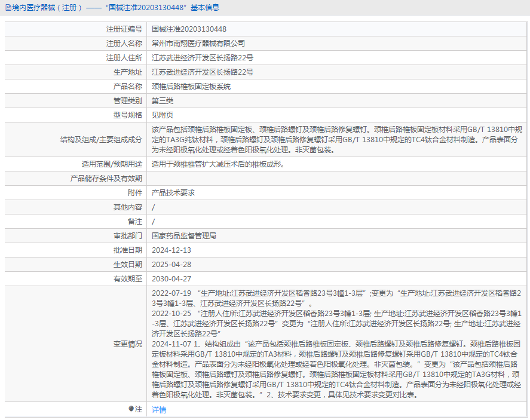The height and width of the screenshot is (420, 530).
Task: Click the 管理类别 label
Action: (x=128, y=101)
